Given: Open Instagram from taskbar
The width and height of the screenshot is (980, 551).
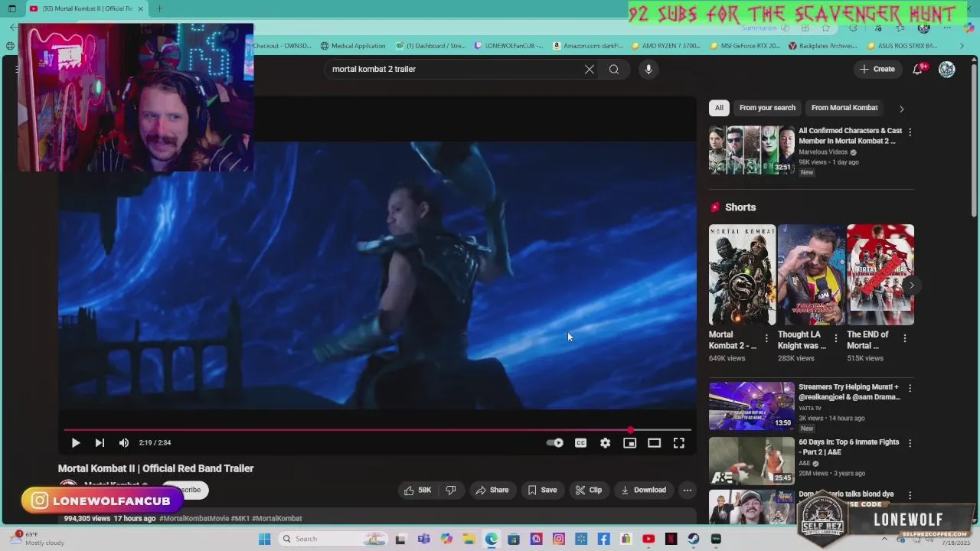Looking at the screenshot, I should coord(559,539).
